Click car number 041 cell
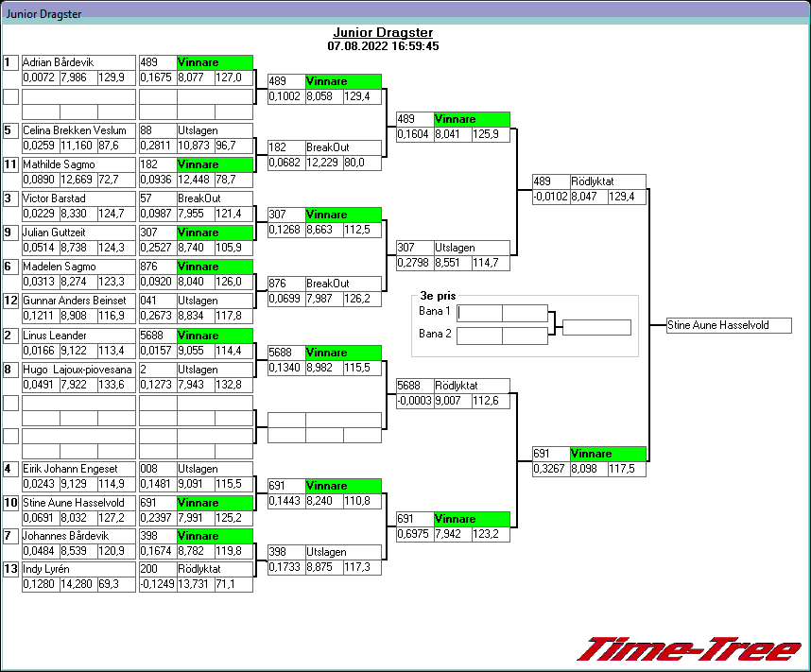Image resolution: width=811 pixels, height=672 pixels. click(x=158, y=301)
